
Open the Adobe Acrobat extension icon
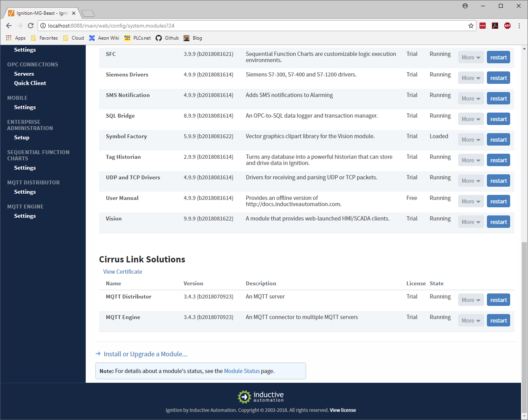click(495, 26)
